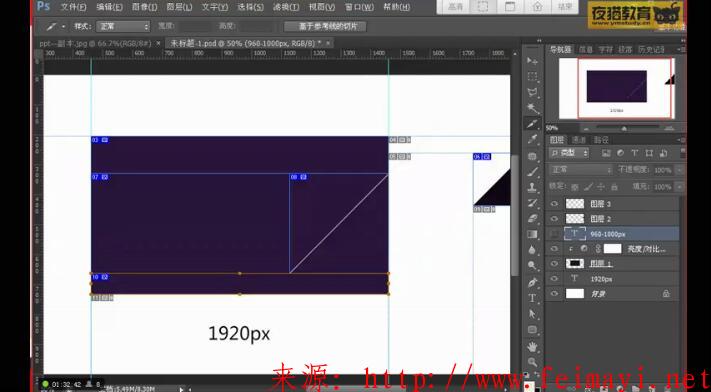This screenshot has height=392, width=711.
Task: Open the layer blend mode dropdown 正常
Action: (x=581, y=170)
